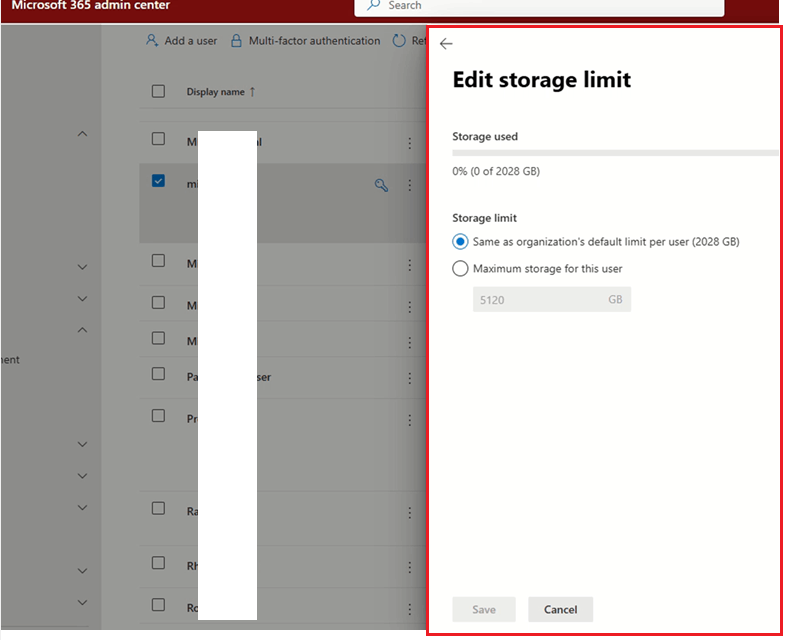Check the box for the Pa user row
The height and width of the screenshot is (640, 790).
158,373
